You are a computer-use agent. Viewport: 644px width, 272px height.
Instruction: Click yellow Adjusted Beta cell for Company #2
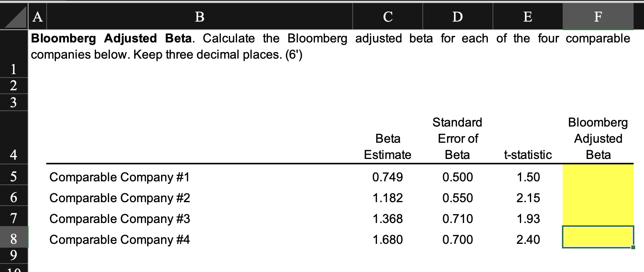[x=598, y=198]
